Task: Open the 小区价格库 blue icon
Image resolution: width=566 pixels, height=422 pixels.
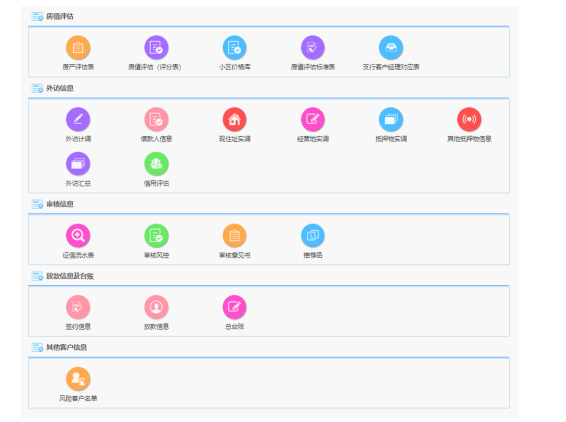Action: point(235,47)
